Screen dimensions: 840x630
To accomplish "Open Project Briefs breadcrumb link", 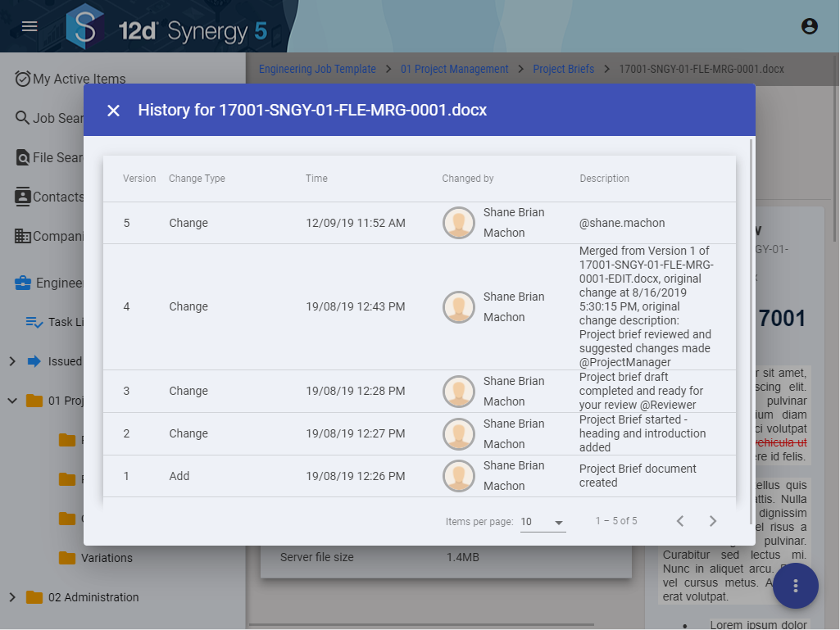I will [x=563, y=69].
